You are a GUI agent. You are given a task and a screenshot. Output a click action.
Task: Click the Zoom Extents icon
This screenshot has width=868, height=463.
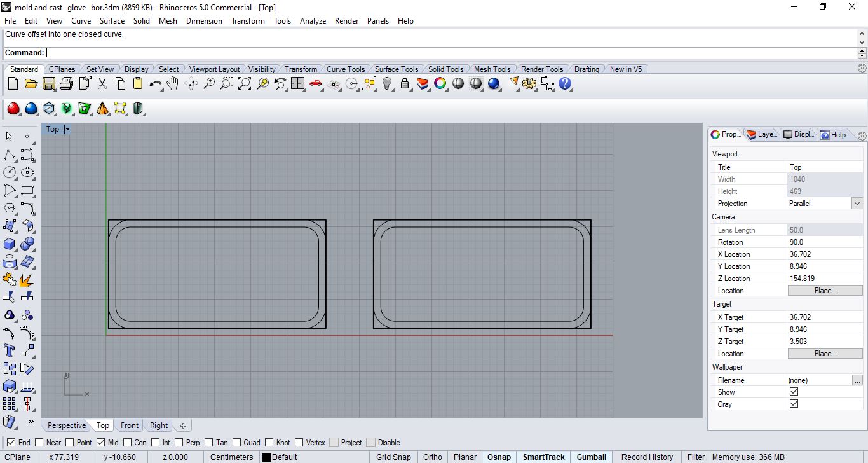tap(245, 83)
